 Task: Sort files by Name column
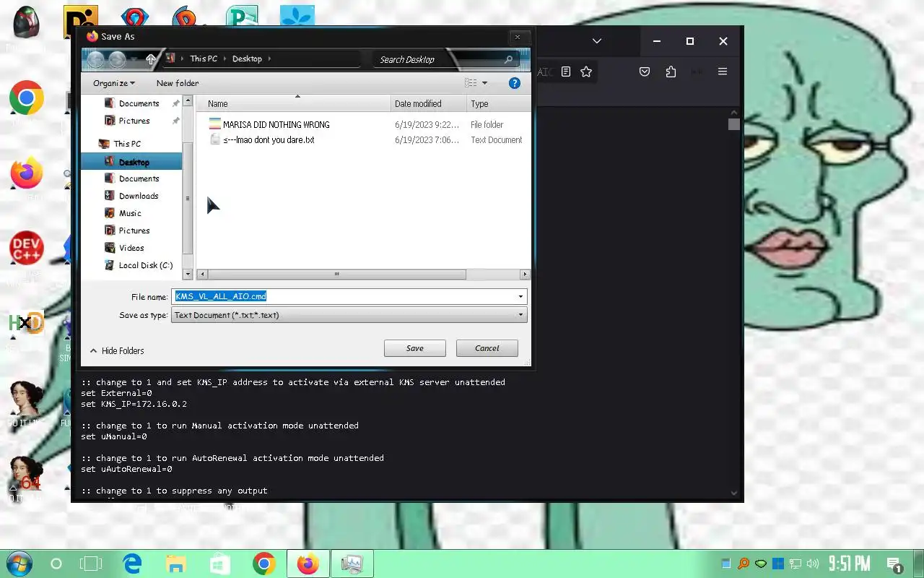[x=294, y=104]
